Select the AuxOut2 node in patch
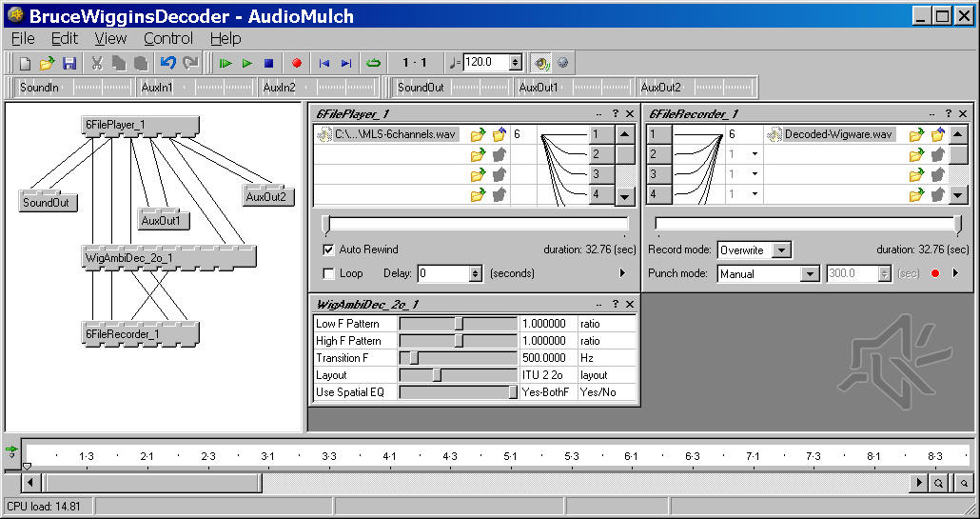The image size is (980, 519). tap(268, 196)
